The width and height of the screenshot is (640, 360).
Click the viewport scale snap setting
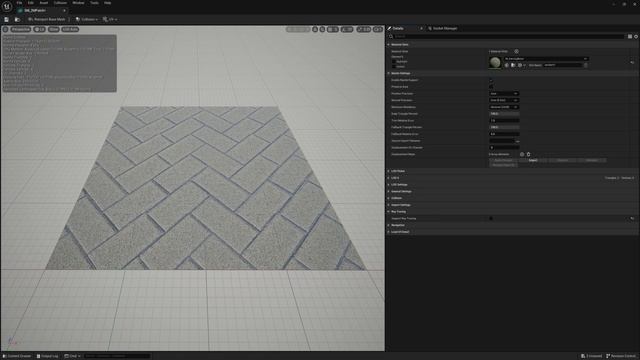[x=364, y=29]
